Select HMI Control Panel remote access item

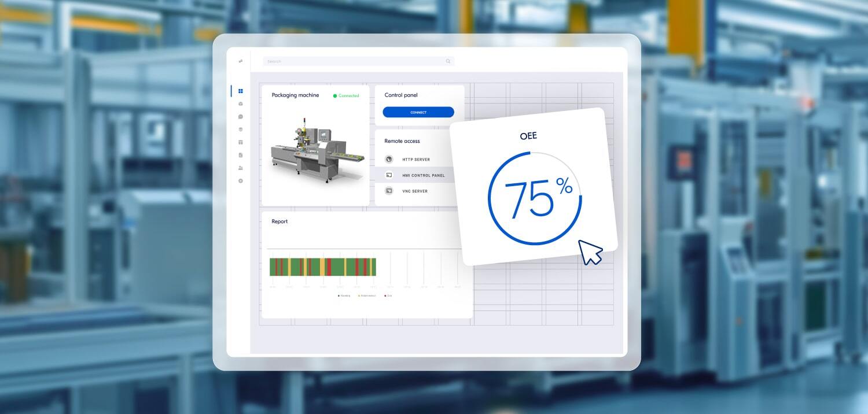pos(423,175)
